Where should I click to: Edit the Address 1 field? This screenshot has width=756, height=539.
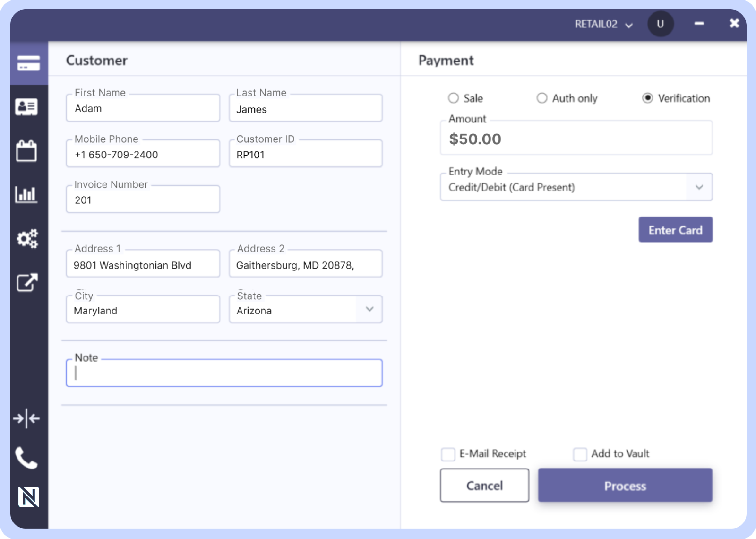click(x=143, y=264)
